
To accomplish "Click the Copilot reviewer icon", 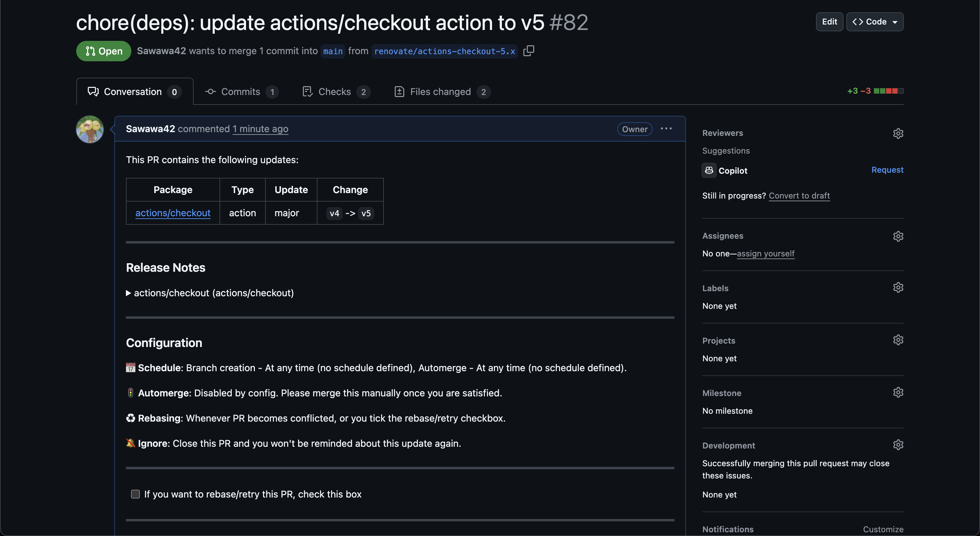I will coord(709,171).
